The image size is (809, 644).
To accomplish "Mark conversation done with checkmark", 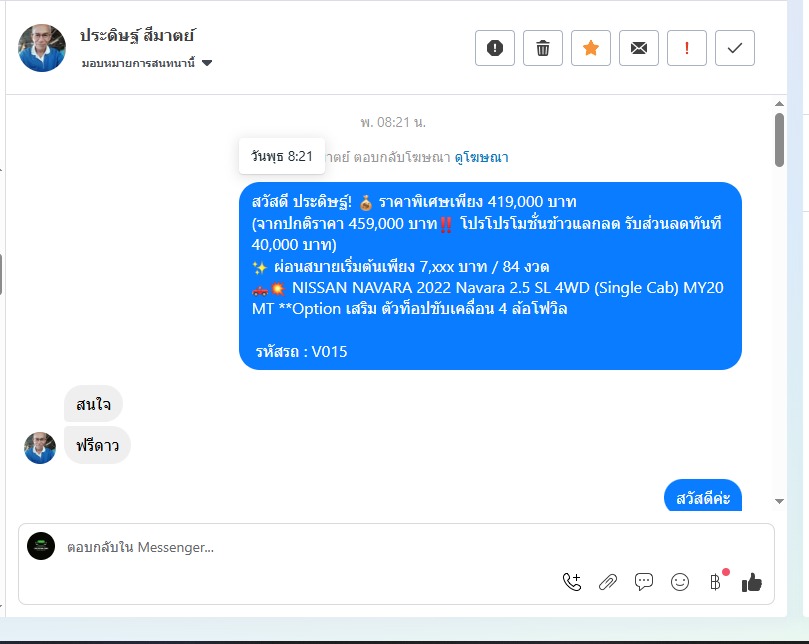I will coord(734,48).
